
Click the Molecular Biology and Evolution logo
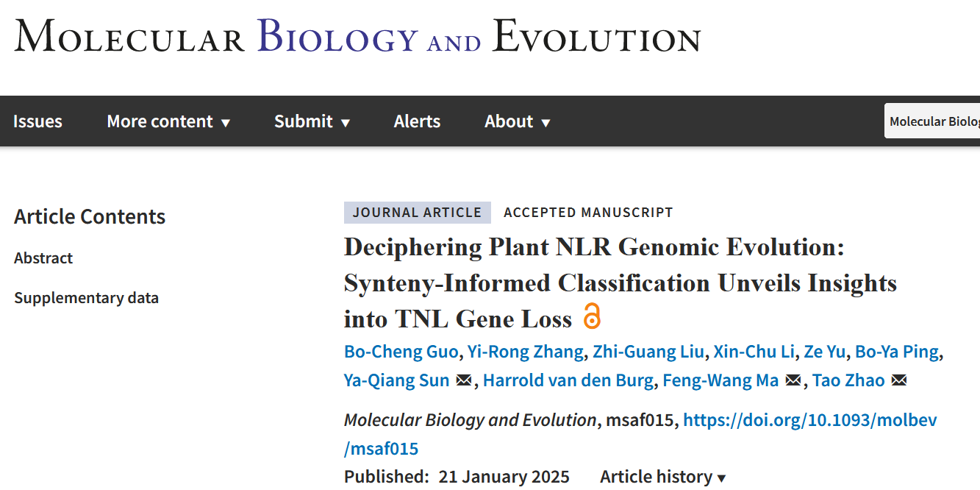[357, 37]
